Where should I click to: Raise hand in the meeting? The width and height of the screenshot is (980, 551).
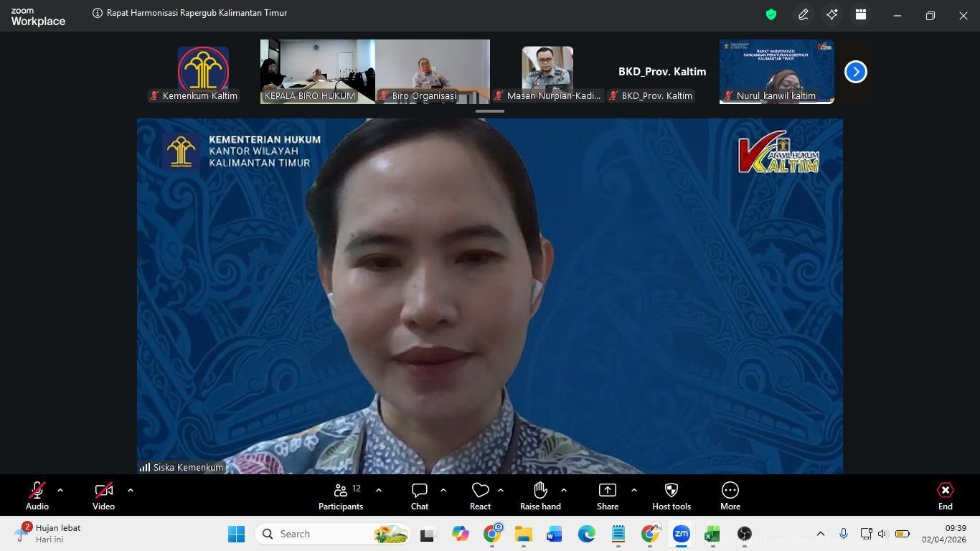pyautogui.click(x=540, y=496)
